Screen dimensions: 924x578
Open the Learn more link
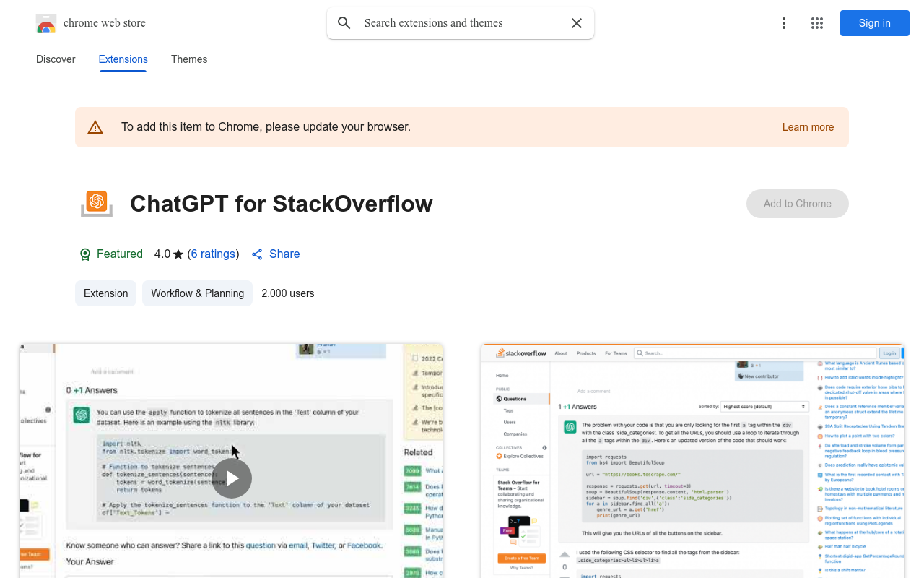[x=808, y=127]
